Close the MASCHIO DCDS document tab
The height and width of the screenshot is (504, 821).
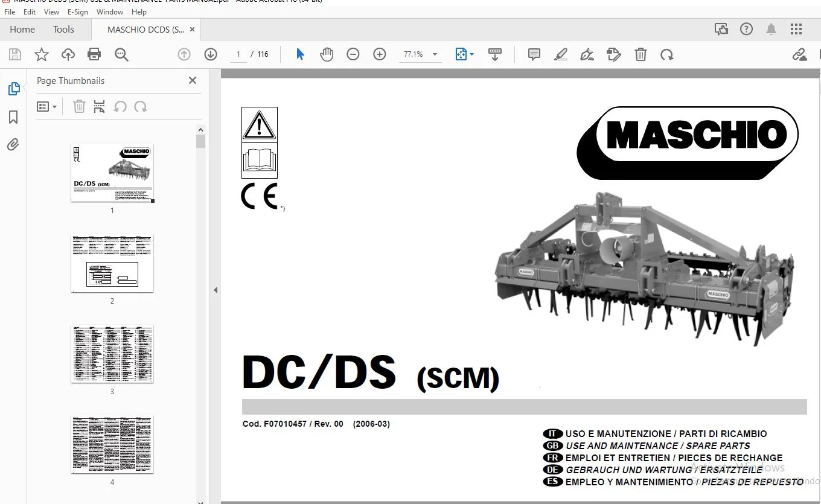coord(192,29)
